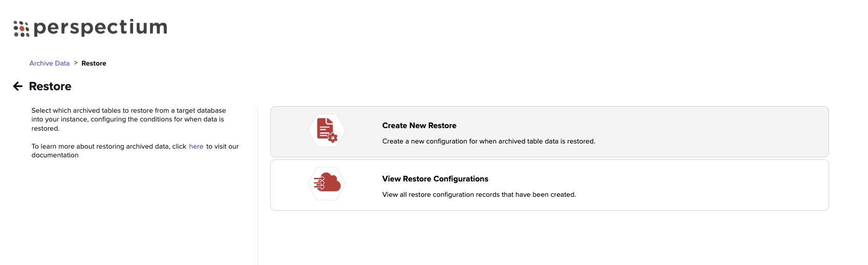The width and height of the screenshot is (868, 265).
Task: Click the Perspectium dotted logo icon
Action: coord(21,29)
